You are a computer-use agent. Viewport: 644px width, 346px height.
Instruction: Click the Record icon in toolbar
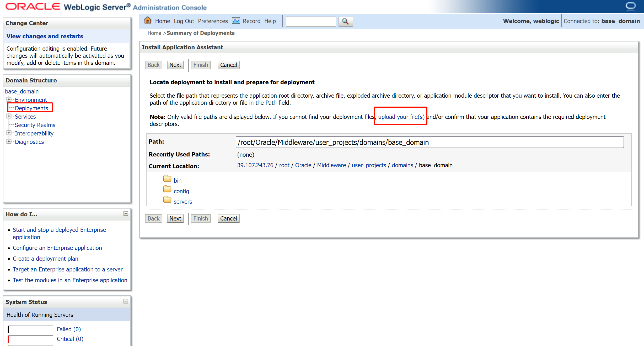236,21
